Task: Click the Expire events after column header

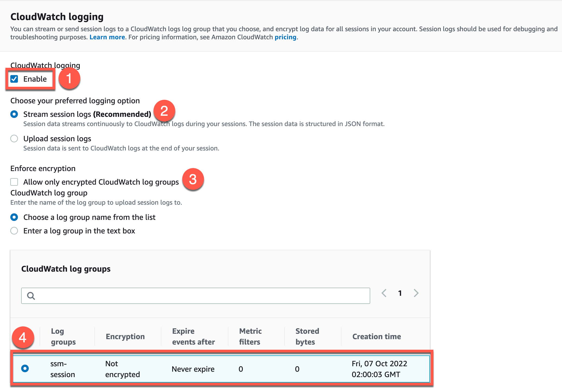Action: 193,336
